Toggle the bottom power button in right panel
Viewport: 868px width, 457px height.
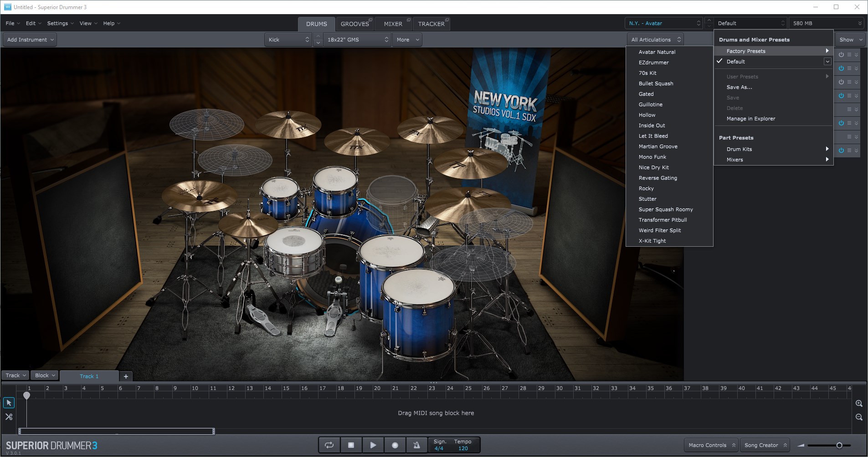coord(841,151)
